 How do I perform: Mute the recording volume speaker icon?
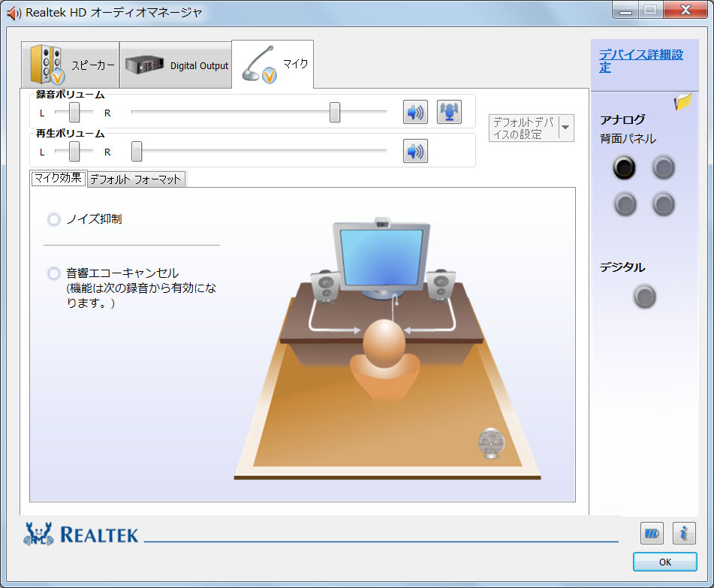(415, 112)
